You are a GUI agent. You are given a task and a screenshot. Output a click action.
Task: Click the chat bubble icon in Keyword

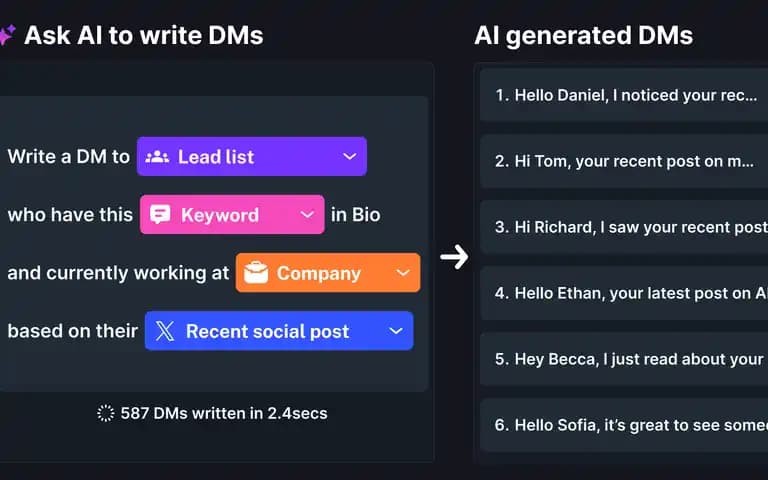(160, 215)
